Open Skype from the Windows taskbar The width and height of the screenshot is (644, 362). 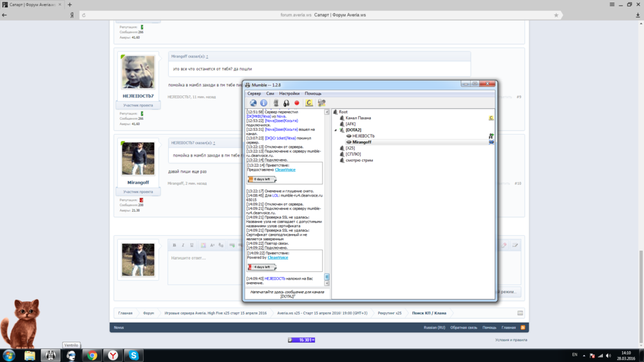click(x=133, y=355)
